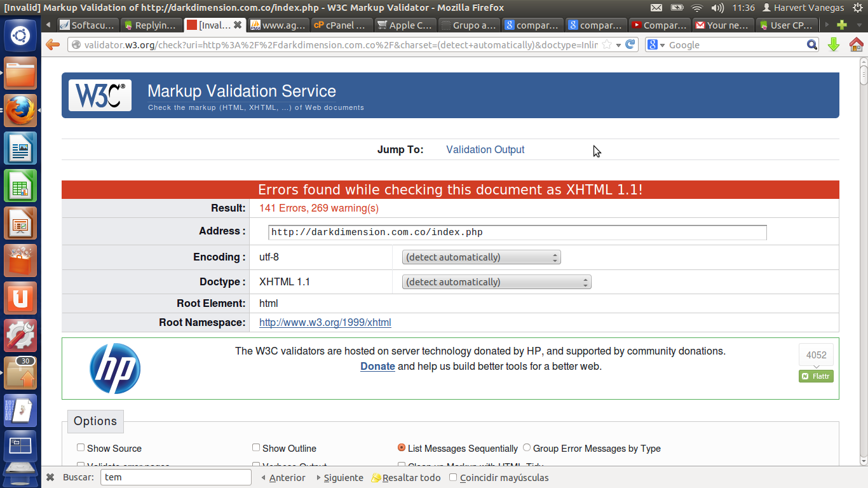Open the mail indicator in top panel
The width and height of the screenshot is (868, 488).
656,8
